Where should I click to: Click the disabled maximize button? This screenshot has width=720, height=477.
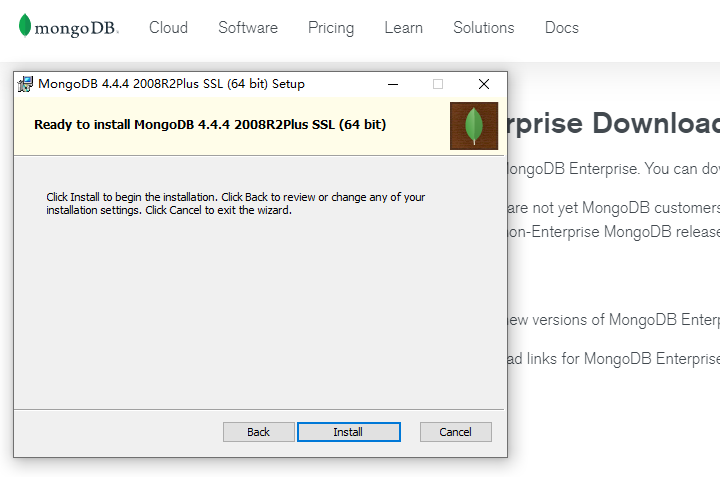coord(438,84)
